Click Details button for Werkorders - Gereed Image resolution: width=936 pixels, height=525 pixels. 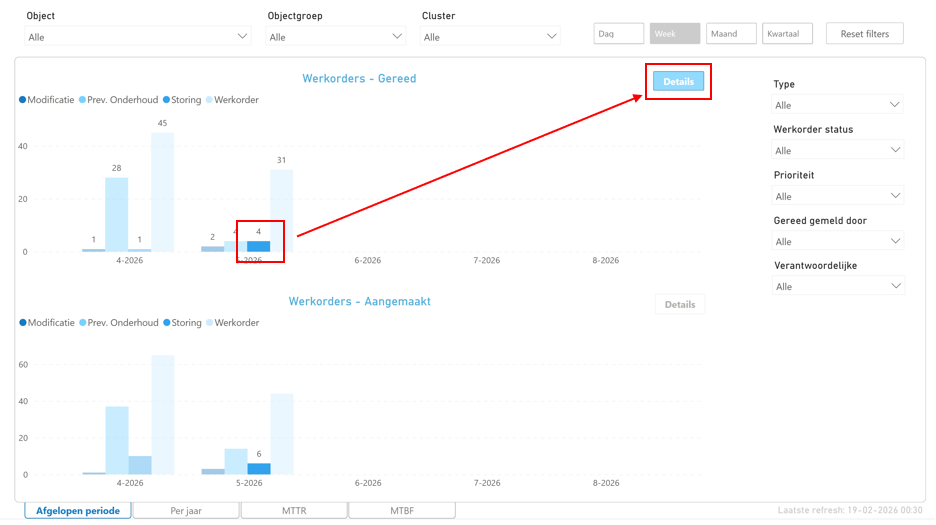tap(678, 82)
